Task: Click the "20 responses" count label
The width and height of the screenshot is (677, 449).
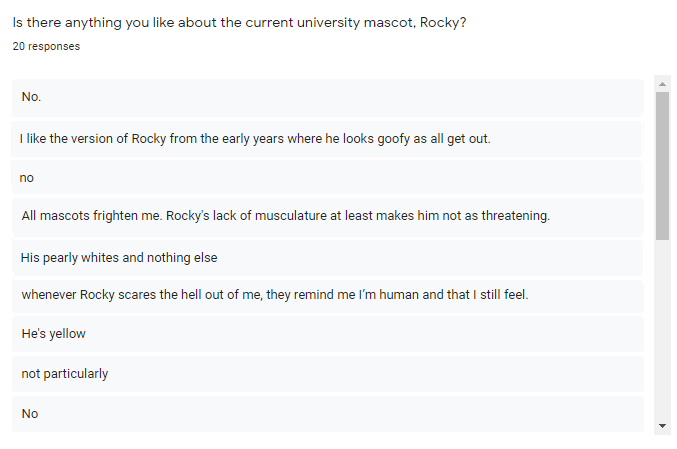Action: pyautogui.click(x=46, y=46)
